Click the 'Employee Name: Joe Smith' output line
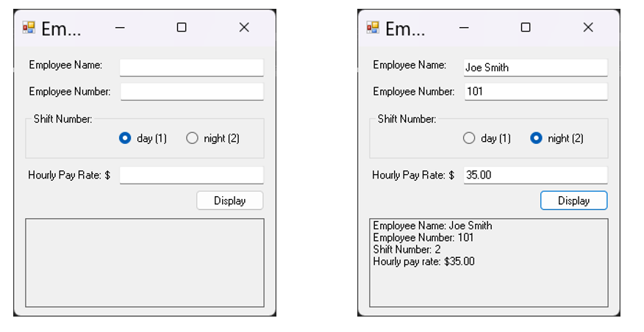The height and width of the screenshot is (332, 644). point(432,225)
